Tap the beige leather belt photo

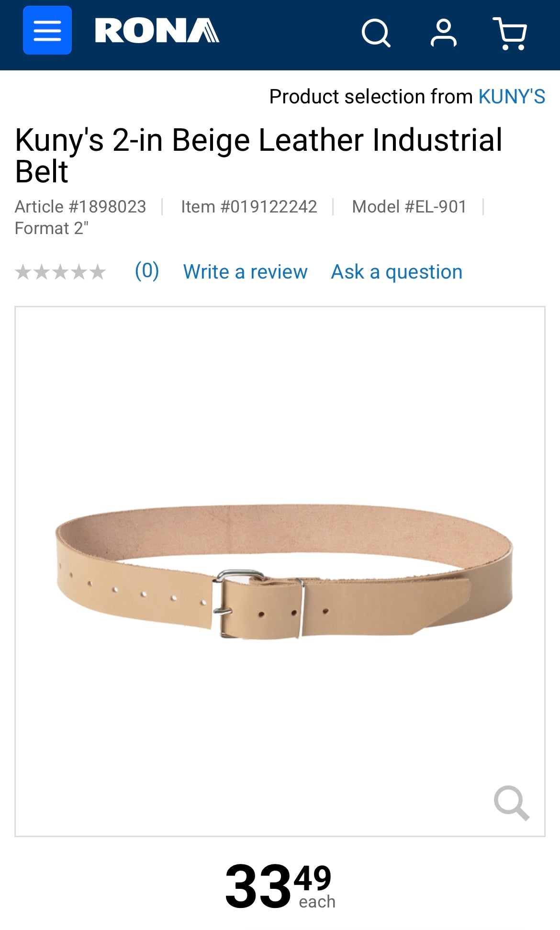[x=284, y=571]
